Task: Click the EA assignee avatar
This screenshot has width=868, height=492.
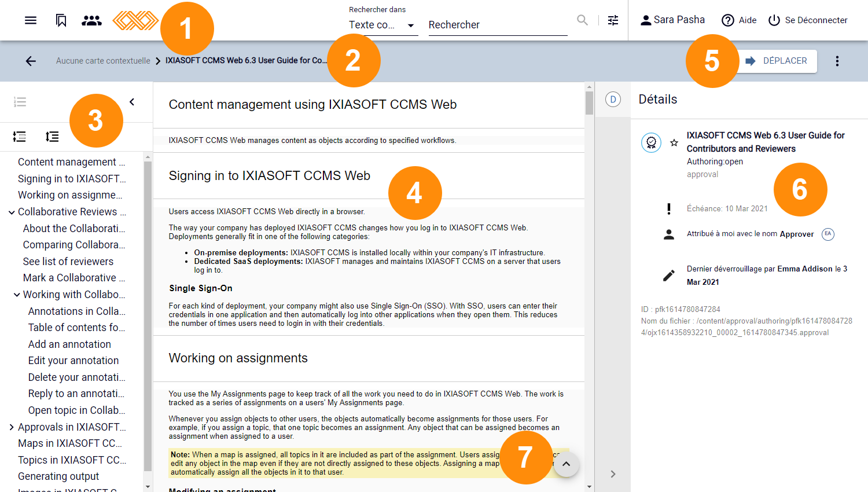Action: (828, 234)
